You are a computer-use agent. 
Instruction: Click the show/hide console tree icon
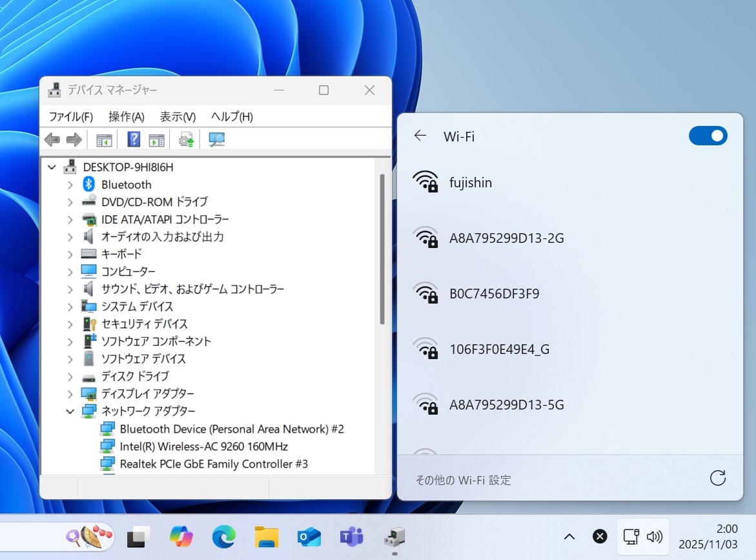click(104, 140)
